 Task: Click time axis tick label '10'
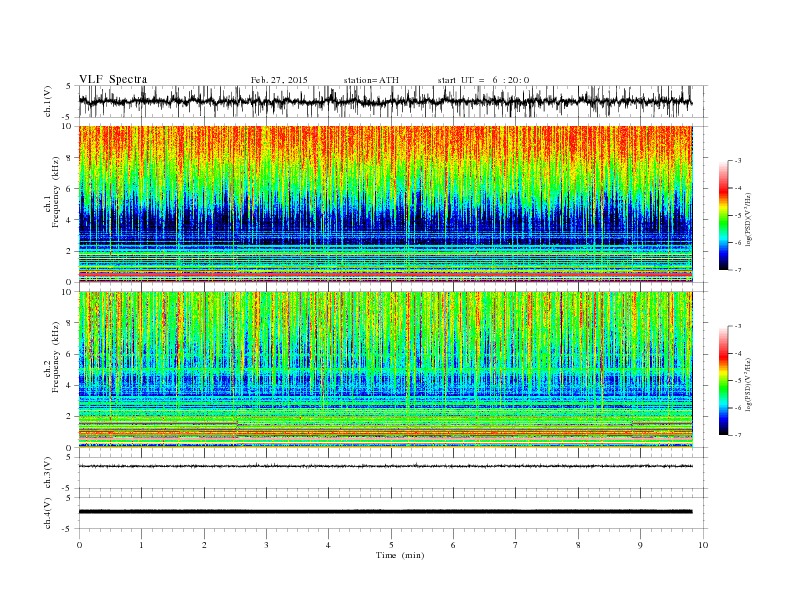[703, 545]
